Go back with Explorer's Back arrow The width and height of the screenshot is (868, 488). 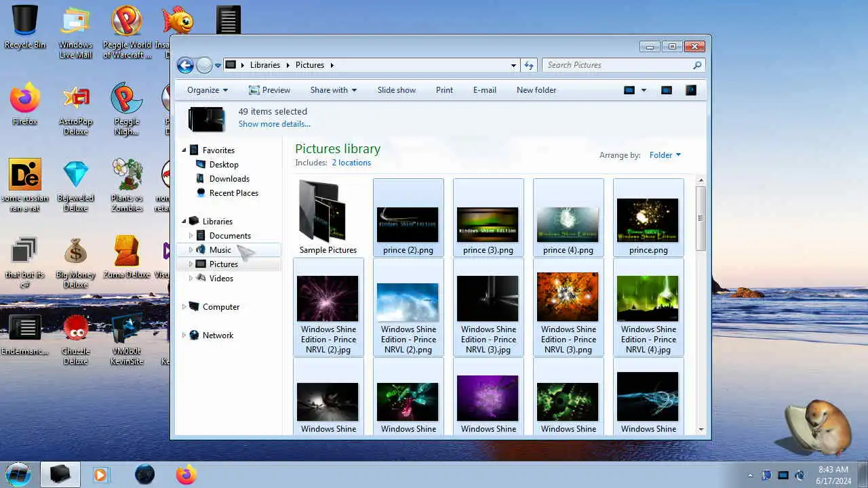tap(185, 65)
